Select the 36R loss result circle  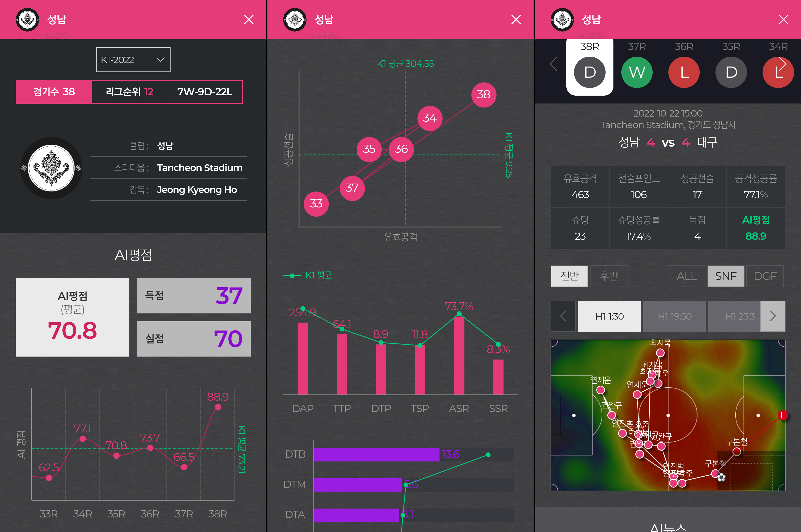coord(684,72)
